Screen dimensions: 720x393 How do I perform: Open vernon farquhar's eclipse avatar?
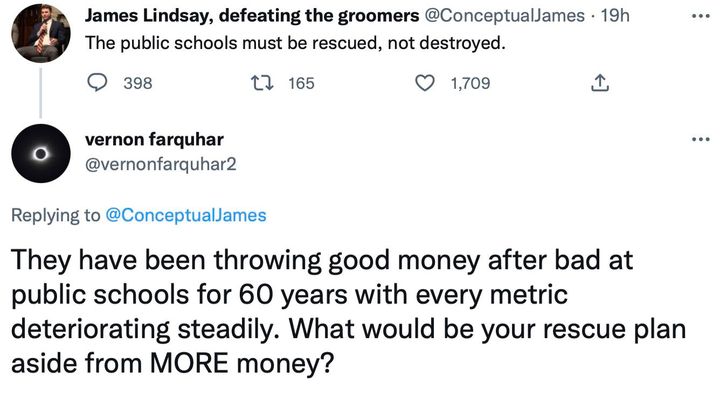[41, 153]
